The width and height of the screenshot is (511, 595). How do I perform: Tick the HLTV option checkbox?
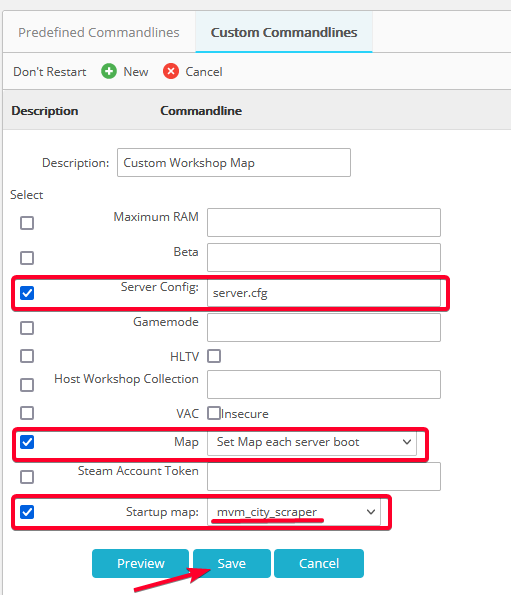[x=214, y=356]
